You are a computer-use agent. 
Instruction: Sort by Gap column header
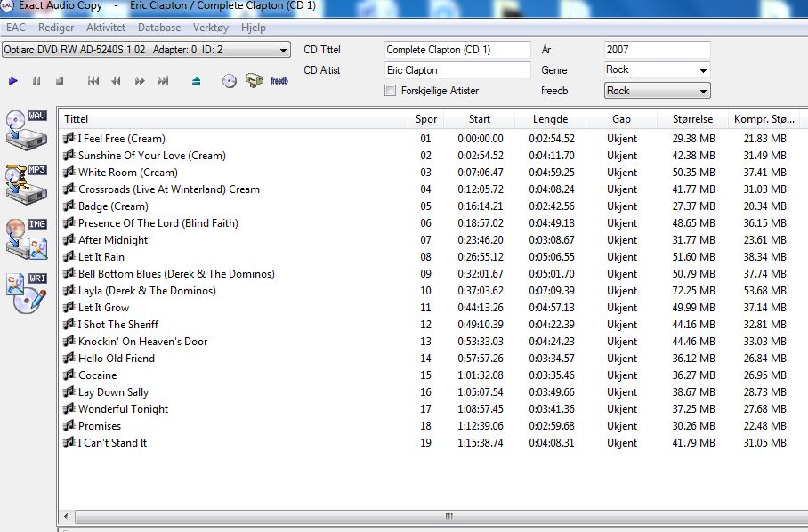click(x=621, y=119)
